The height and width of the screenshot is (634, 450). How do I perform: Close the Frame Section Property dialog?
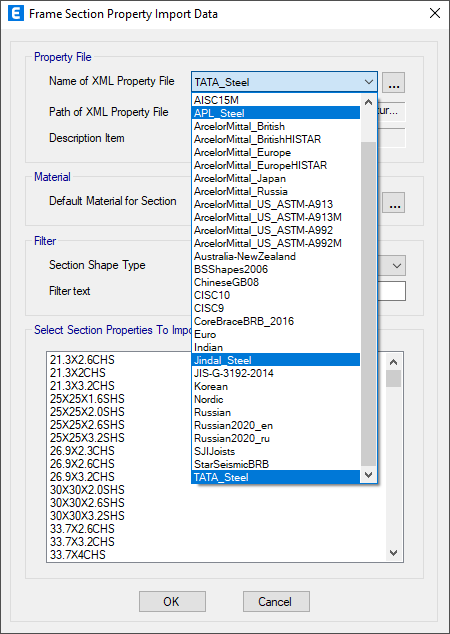point(435,13)
